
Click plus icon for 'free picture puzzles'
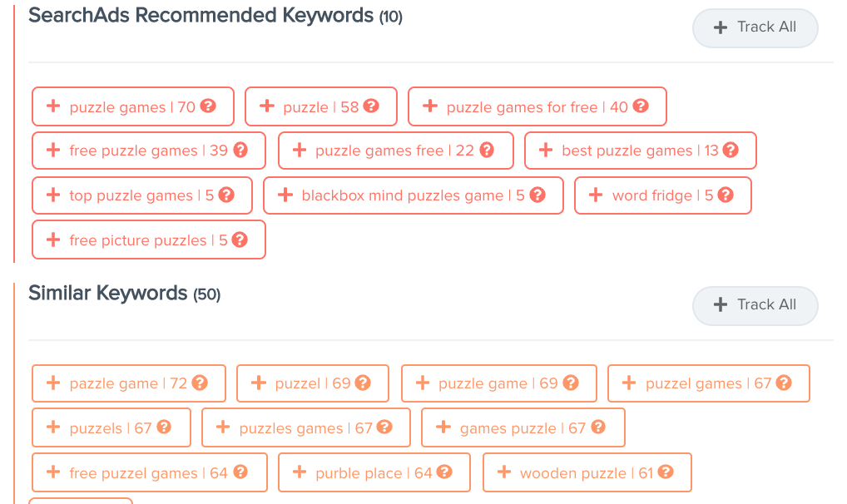(x=53, y=240)
